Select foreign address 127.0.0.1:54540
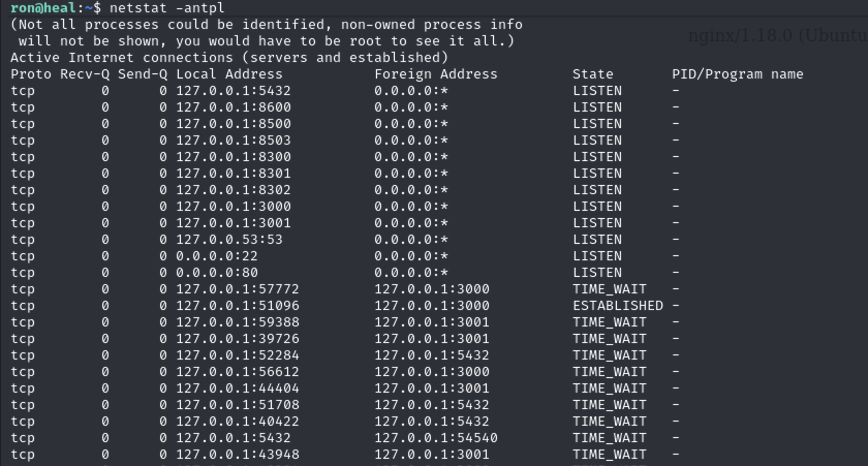The image size is (868, 466). tap(436, 438)
